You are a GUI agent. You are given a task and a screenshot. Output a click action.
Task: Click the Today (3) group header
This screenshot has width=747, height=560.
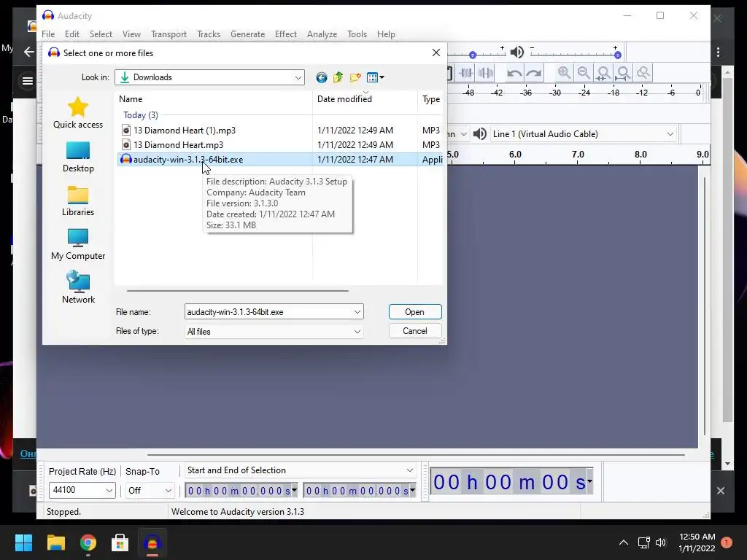141,115
